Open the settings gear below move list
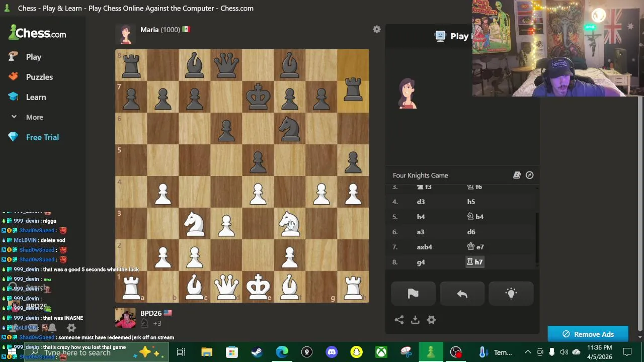The image size is (644, 362). [x=431, y=320]
